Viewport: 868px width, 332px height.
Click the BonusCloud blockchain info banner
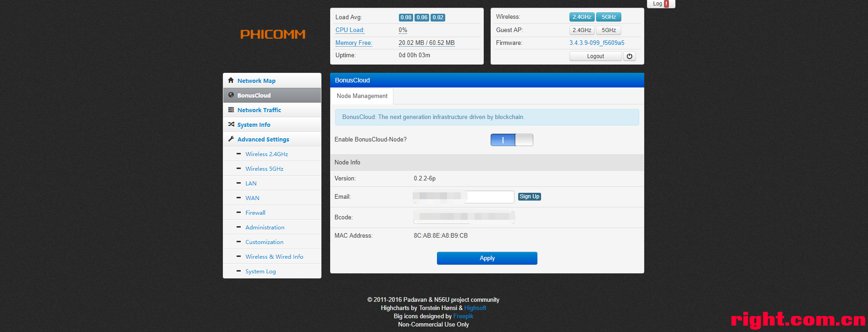tap(487, 117)
